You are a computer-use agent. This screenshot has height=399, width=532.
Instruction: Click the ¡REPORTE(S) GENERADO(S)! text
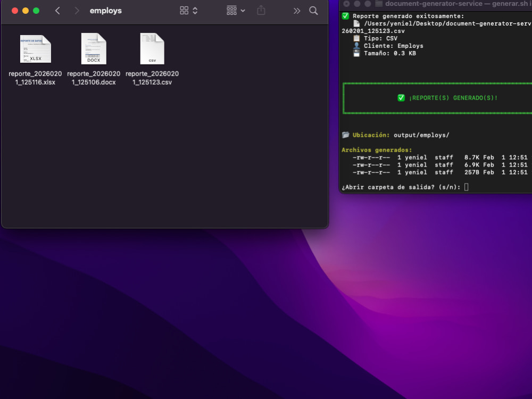(x=453, y=98)
